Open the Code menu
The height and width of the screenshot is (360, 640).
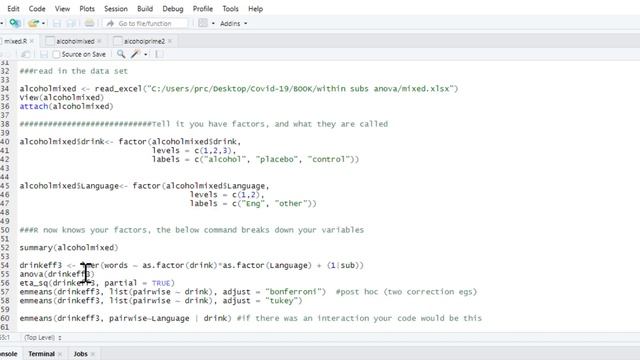[x=37, y=9]
